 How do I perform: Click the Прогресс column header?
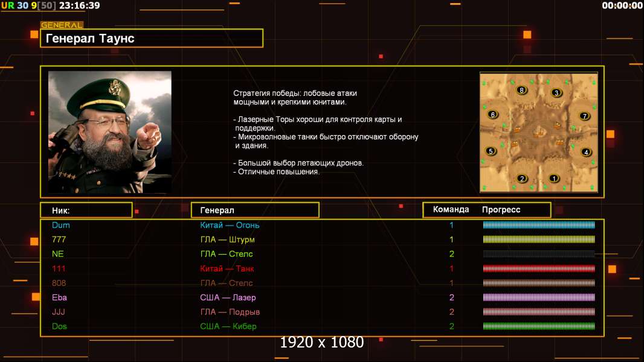coord(501,209)
